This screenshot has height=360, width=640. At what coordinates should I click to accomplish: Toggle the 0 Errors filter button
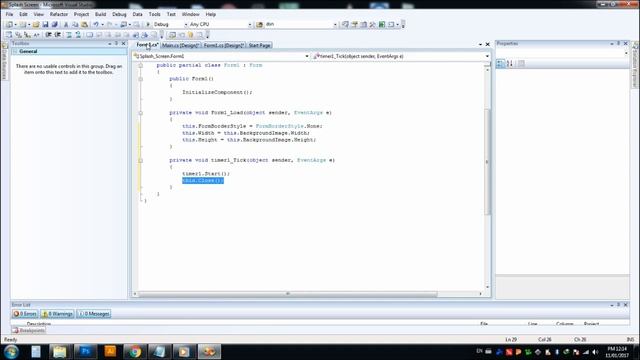pyautogui.click(x=25, y=314)
